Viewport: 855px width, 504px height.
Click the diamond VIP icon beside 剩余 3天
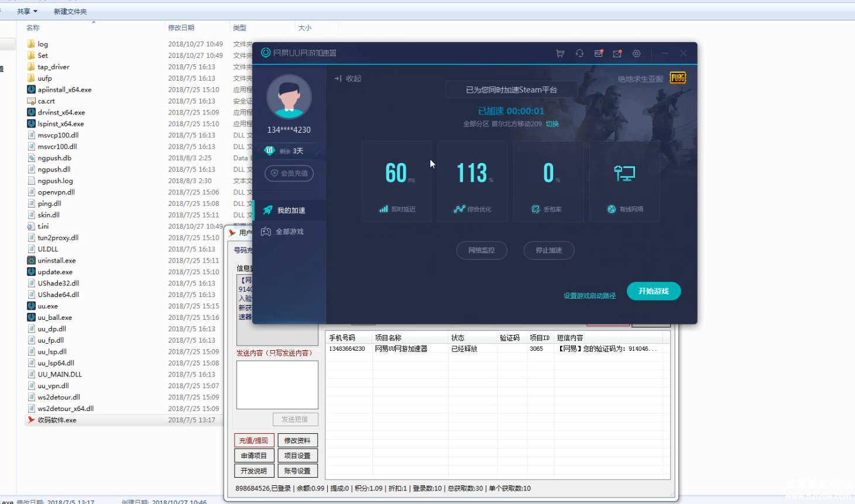pos(269,151)
